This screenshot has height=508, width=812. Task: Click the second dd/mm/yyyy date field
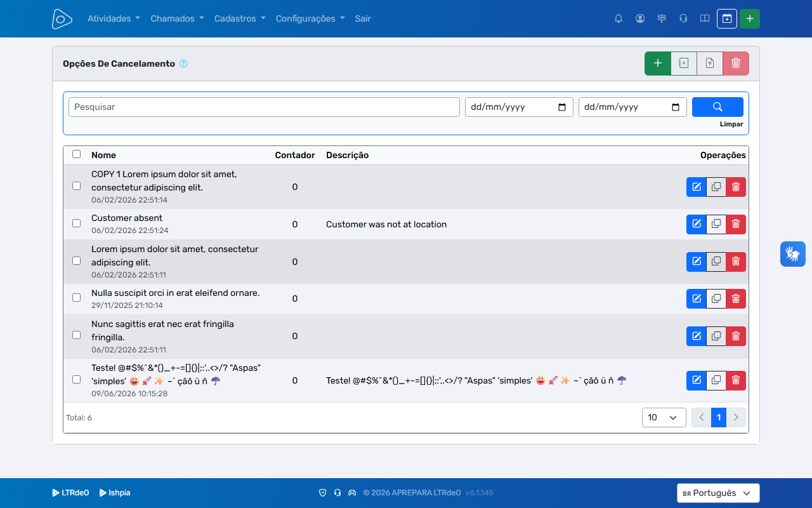[x=632, y=107]
